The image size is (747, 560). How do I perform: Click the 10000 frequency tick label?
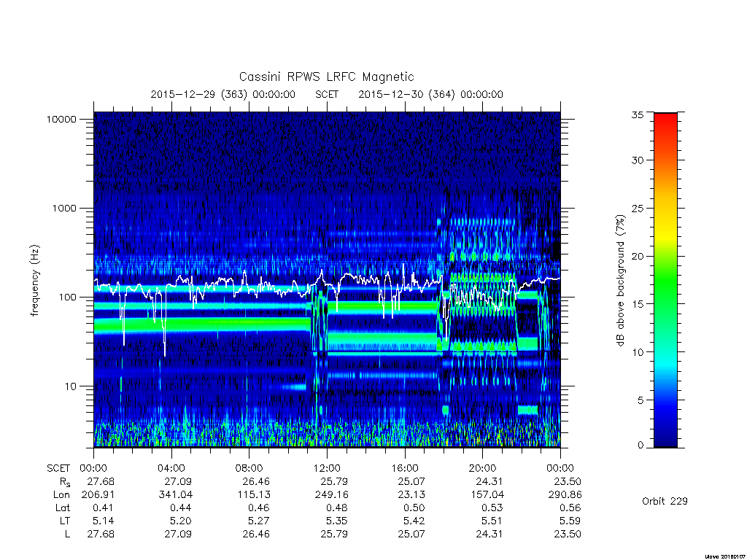coord(61,119)
